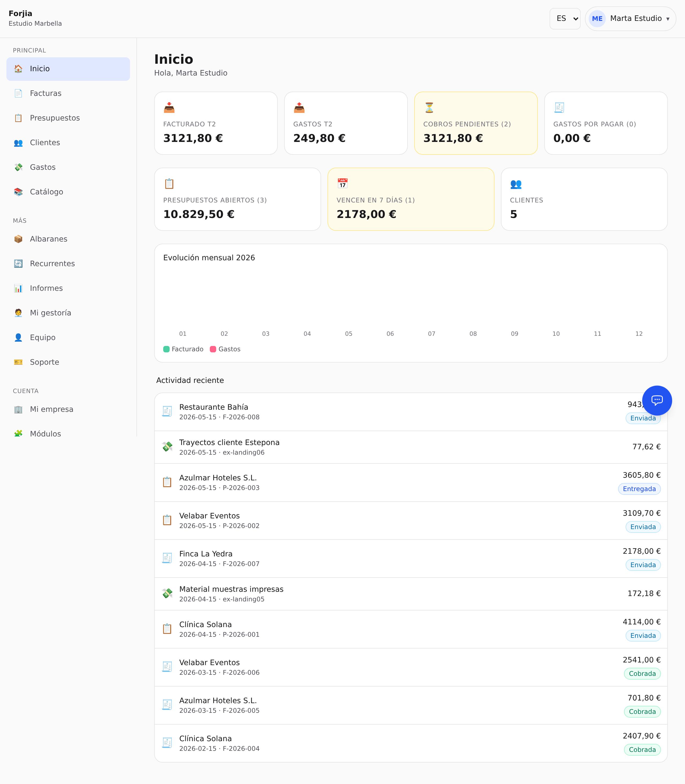Click calendar icon on Vencen en 7 días card

(342, 184)
